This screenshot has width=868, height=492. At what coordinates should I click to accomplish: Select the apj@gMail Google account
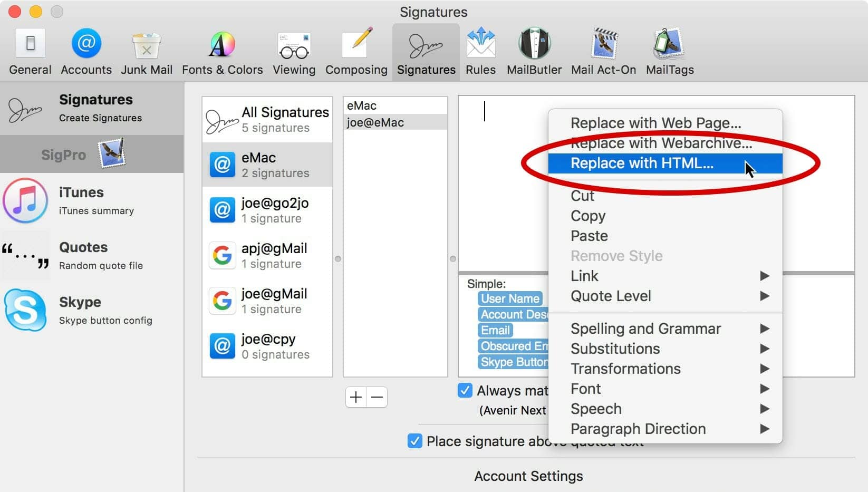[x=267, y=255]
